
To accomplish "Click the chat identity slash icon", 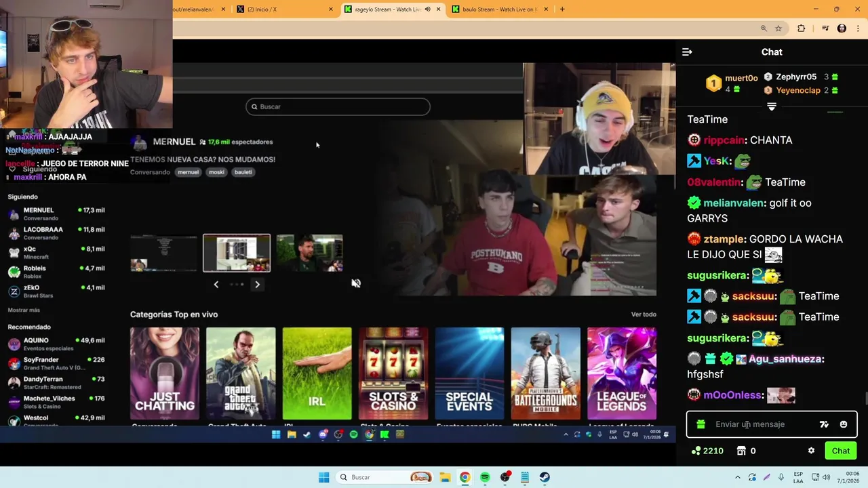I will 824,424.
